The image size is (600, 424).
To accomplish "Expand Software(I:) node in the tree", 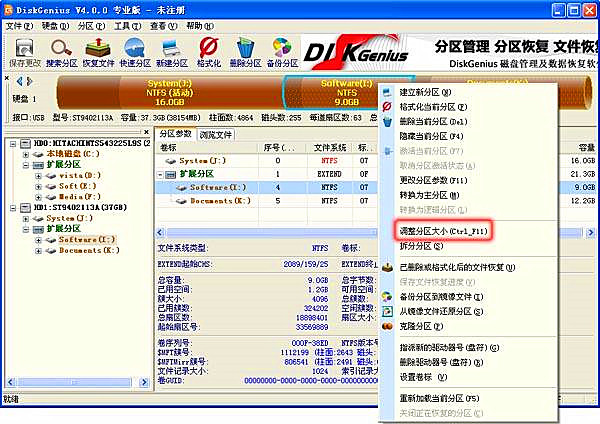I will [38, 240].
